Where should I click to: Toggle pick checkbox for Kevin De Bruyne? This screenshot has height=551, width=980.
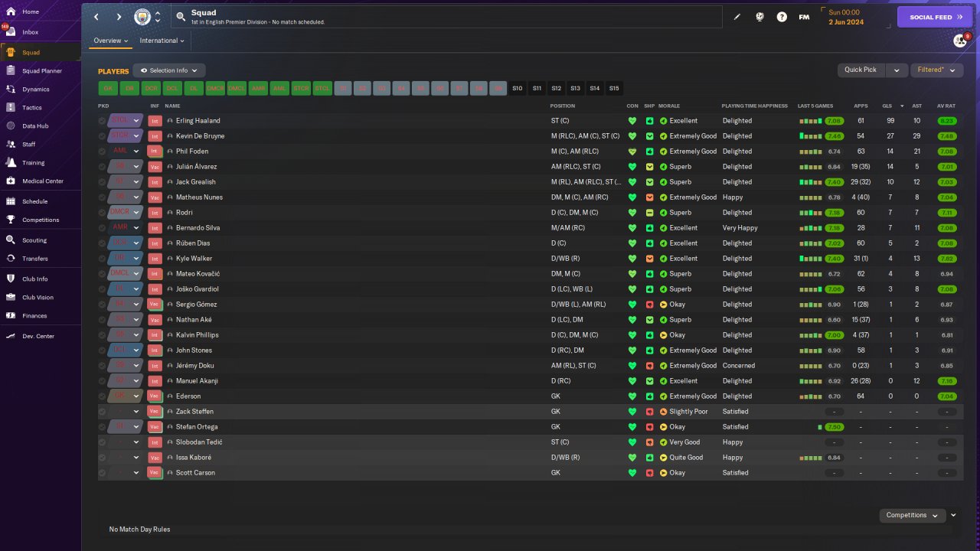point(103,136)
